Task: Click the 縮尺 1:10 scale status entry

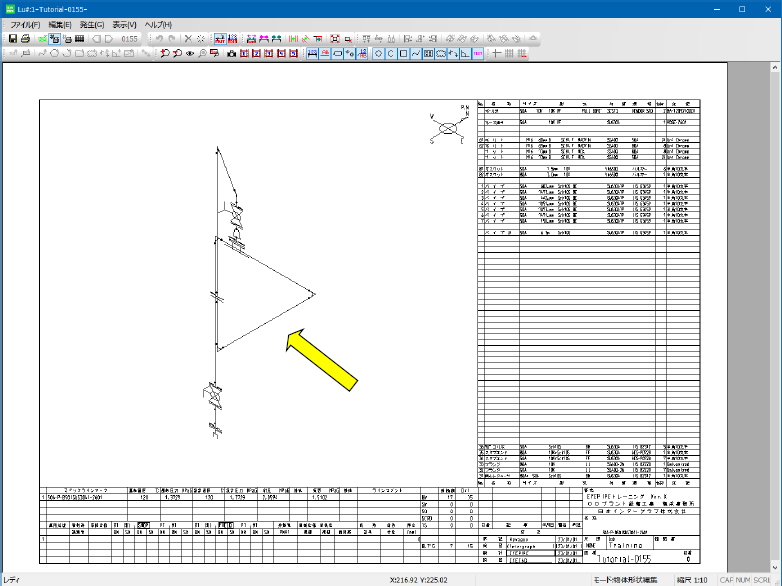Action: click(692, 580)
